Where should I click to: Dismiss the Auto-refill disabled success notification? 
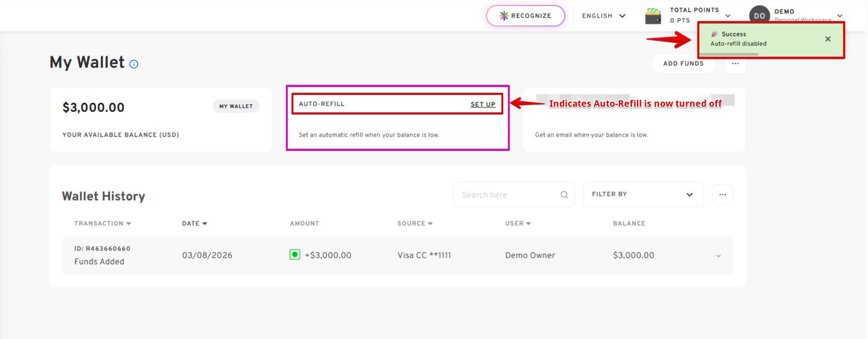(827, 39)
